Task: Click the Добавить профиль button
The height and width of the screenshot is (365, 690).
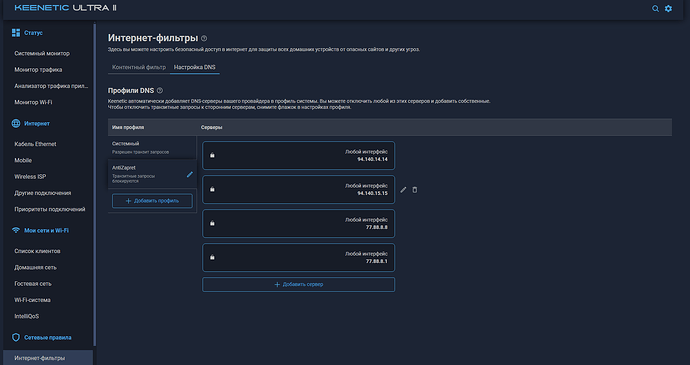Action: tap(152, 201)
